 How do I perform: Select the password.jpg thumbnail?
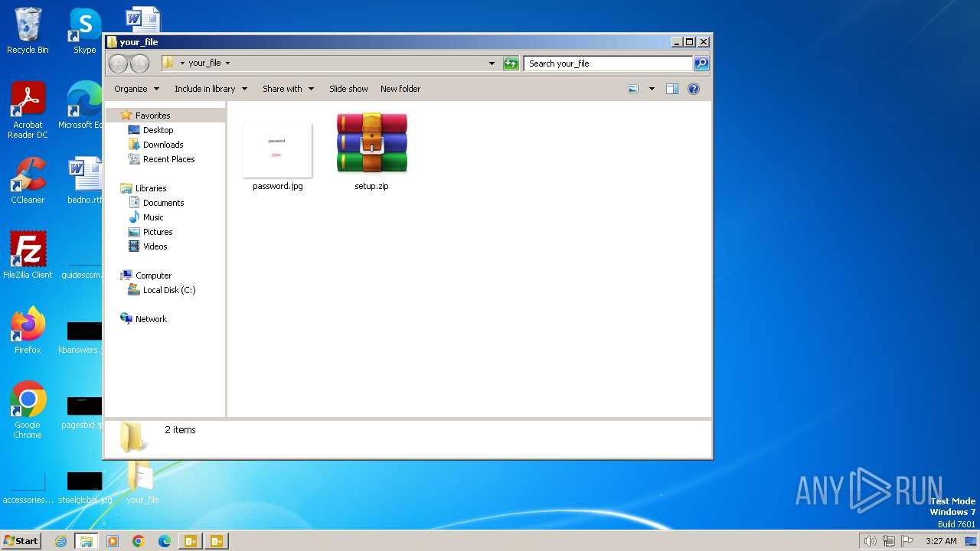tap(277, 150)
